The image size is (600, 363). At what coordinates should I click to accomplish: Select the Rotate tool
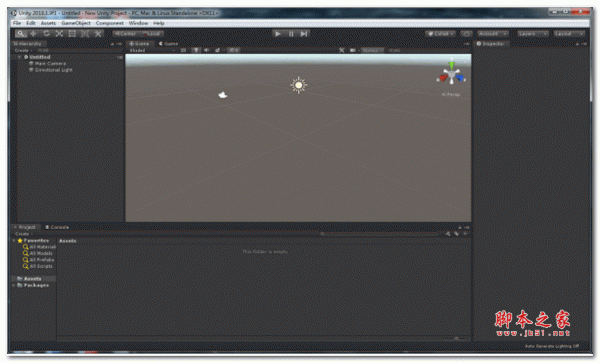46,34
